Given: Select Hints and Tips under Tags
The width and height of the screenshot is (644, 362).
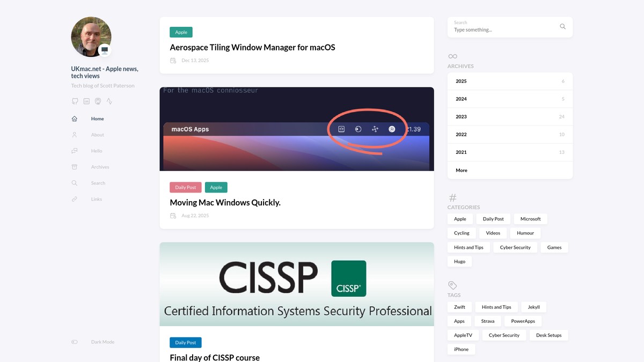Looking at the screenshot, I should (496, 307).
